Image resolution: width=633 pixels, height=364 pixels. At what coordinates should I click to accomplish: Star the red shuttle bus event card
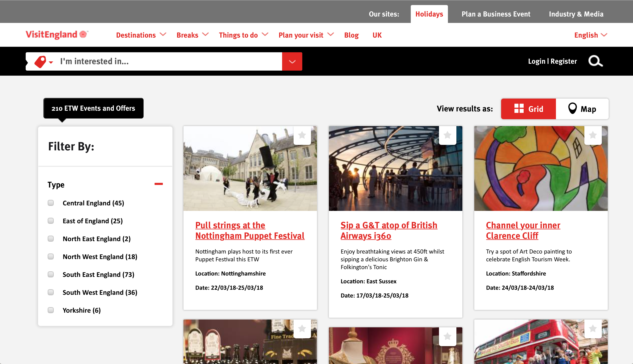pyautogui.click(x=593, y=328)
